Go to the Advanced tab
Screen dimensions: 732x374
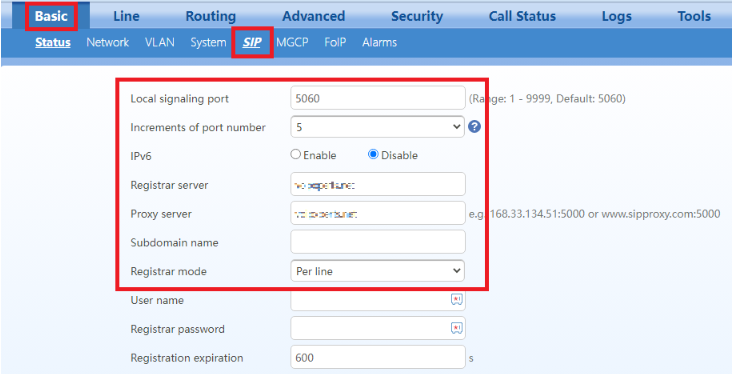pyautogui.click(x=313, y=16)
